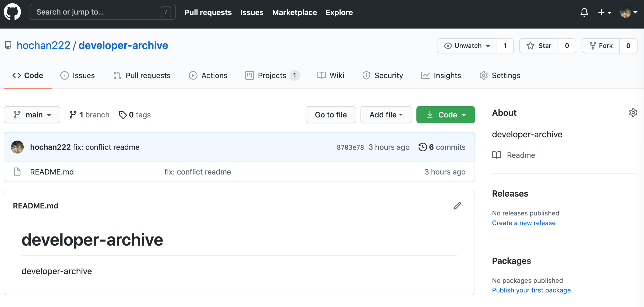Viewport: 644px width, 307px height.
Task: Open the Projects tab
Action: point(272,75)
